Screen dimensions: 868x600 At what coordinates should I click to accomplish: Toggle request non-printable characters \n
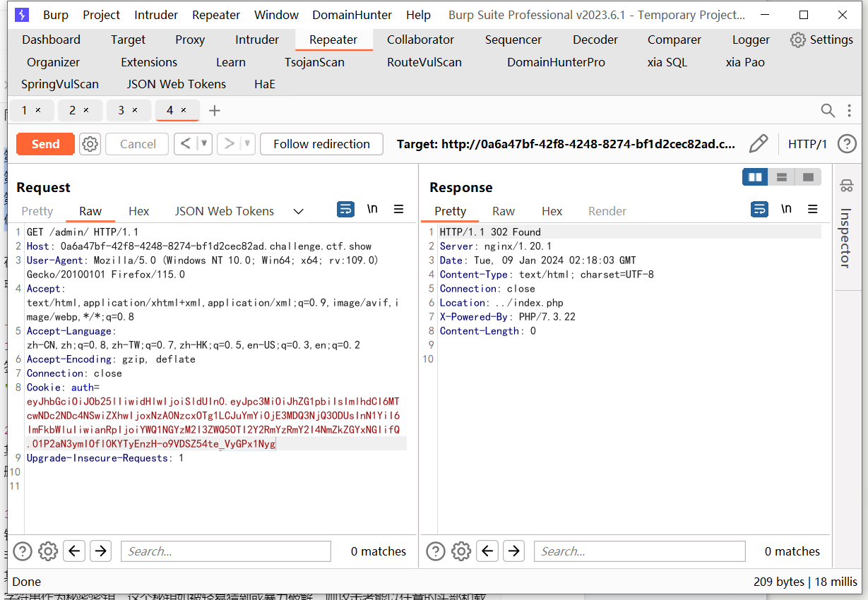pos(372,209)
